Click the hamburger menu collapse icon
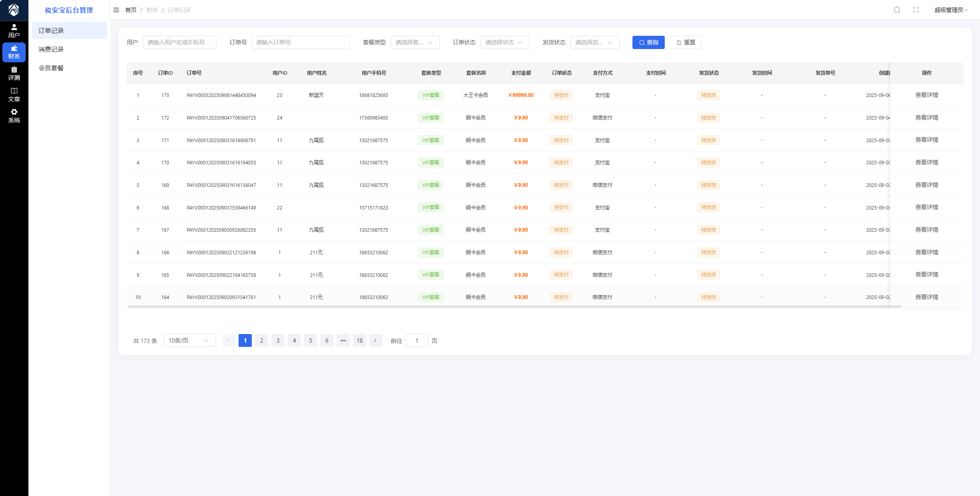 [x=116, y=10]
